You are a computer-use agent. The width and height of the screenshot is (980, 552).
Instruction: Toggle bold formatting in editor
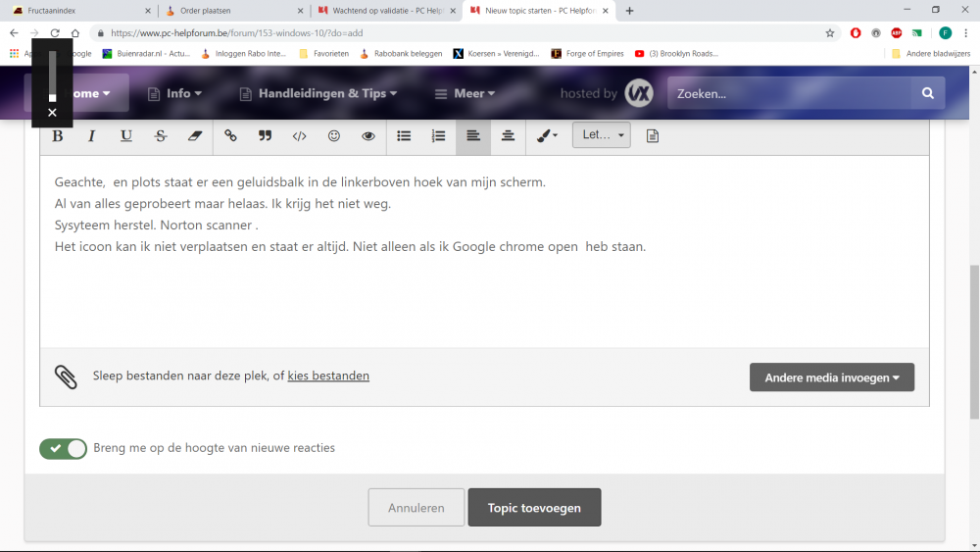(x=58, y=135)
